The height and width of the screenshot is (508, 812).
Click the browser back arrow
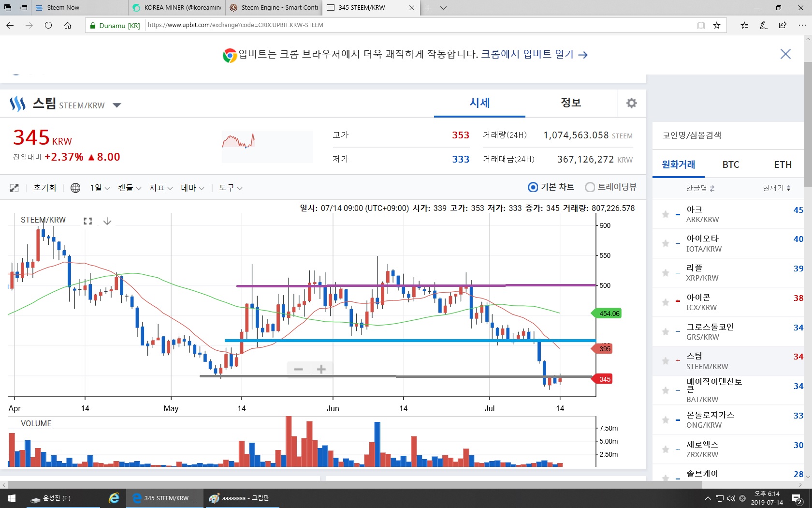(10, 25)
